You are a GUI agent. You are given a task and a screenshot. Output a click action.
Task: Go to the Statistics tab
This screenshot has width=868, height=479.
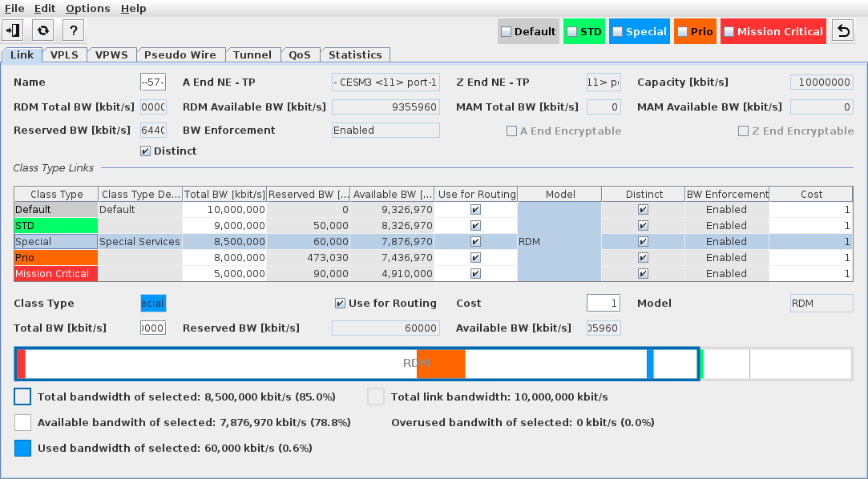tap(355, 55)
